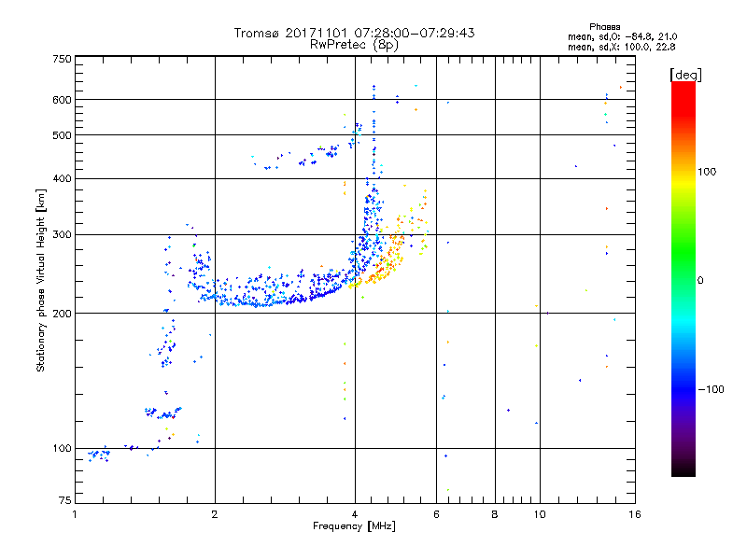Click the '100' colorbar tick label
Screen dimensions: 747x560
point(707,172)
